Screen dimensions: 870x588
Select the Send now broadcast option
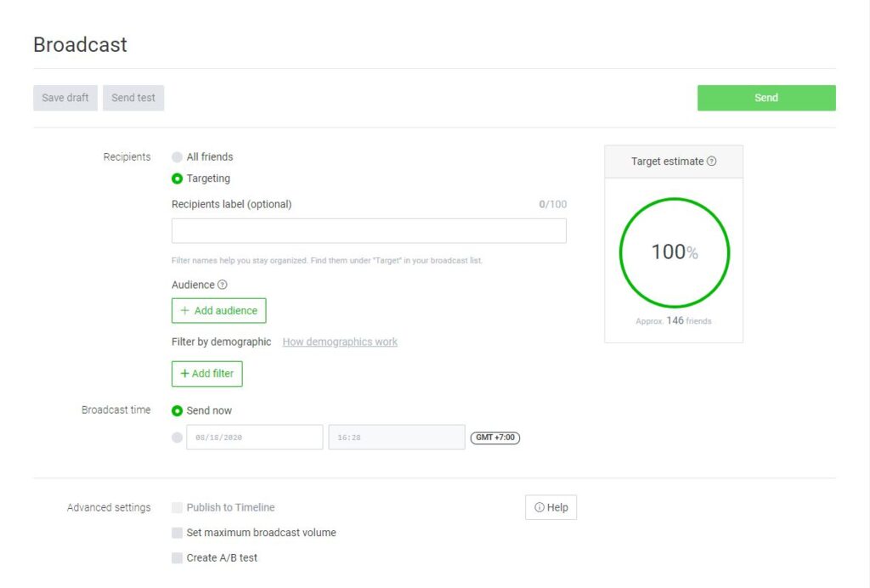coord(177,410)
